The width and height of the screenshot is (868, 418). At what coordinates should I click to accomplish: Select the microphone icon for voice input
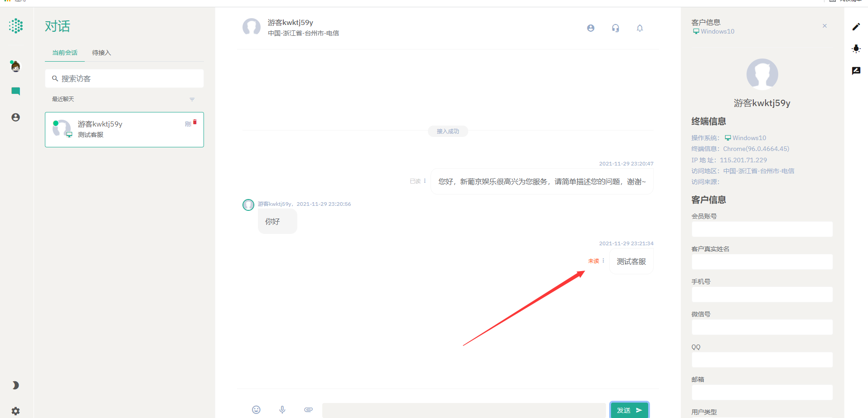[282, 409]
